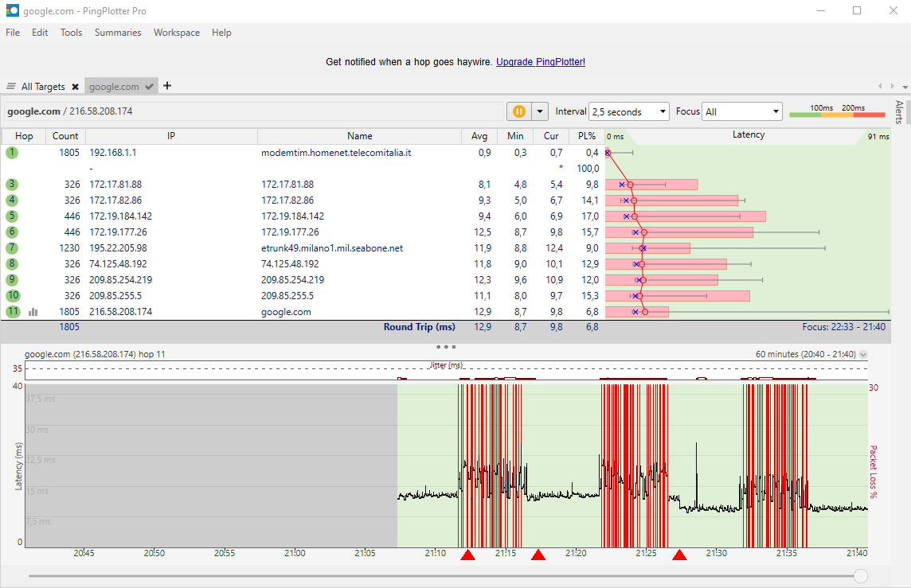Select hop 4 green circle
Screen dimensions: 911x588
click(x=12, y=201)
